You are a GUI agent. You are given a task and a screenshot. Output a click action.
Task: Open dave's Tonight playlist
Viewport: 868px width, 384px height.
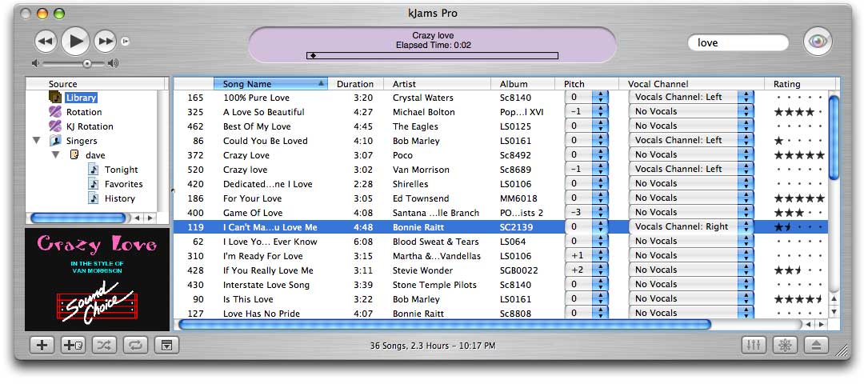(x=122, y=170)
